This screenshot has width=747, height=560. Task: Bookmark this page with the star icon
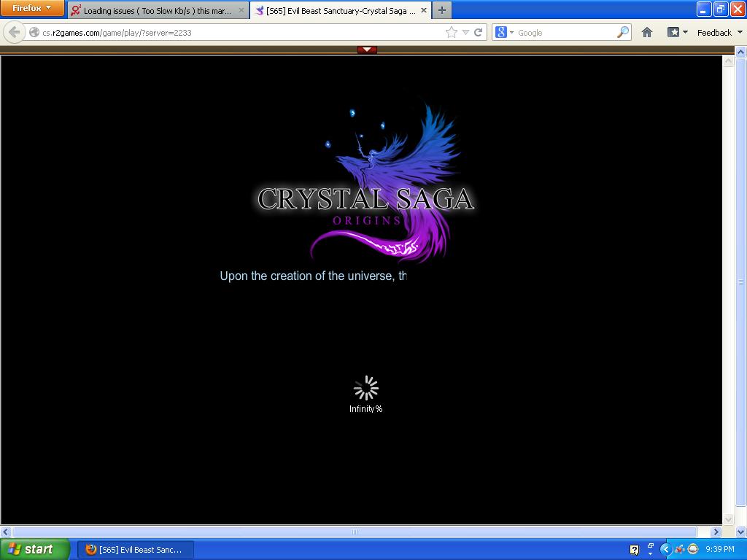click(x=452, y=32)
